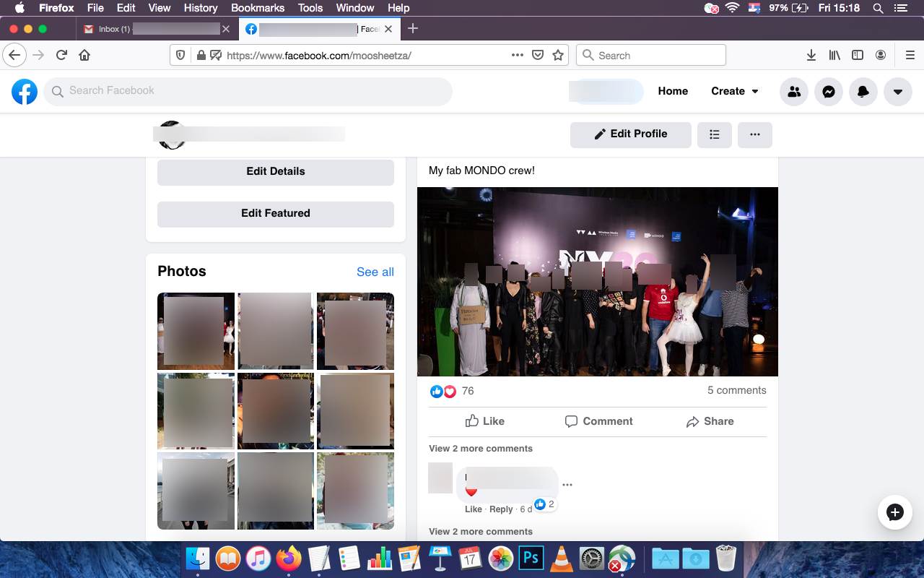Expand the Create dropdown
Screen dimensions: 924x578
(x=735, y=91)
